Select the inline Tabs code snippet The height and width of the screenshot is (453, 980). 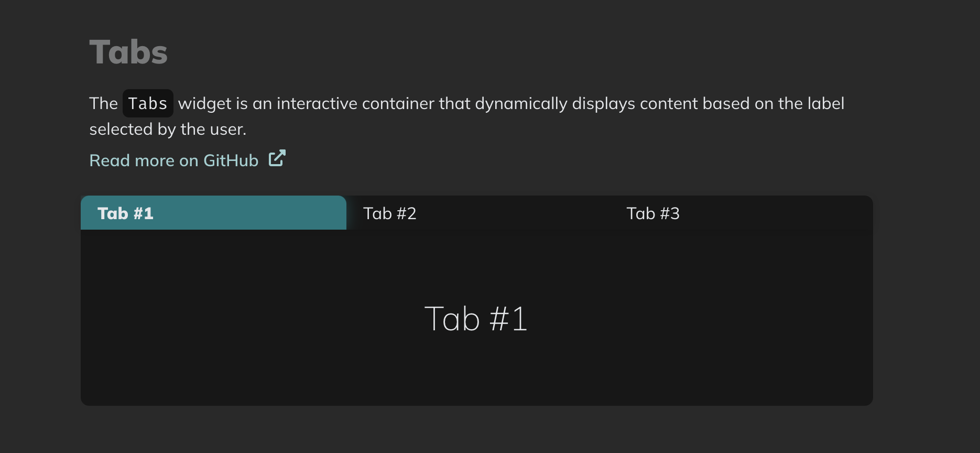tap(148, 103)
